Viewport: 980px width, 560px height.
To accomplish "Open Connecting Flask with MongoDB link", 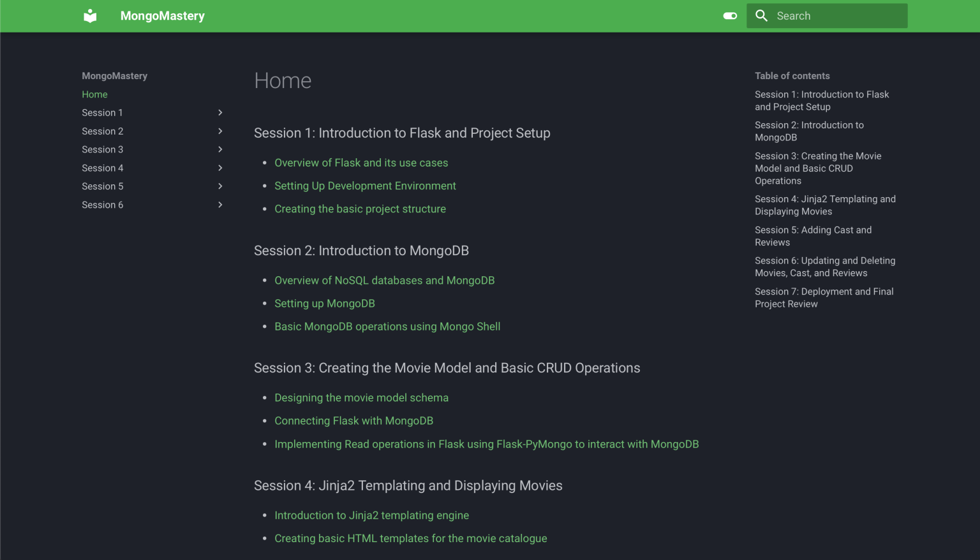I will [x=353, y=421].
